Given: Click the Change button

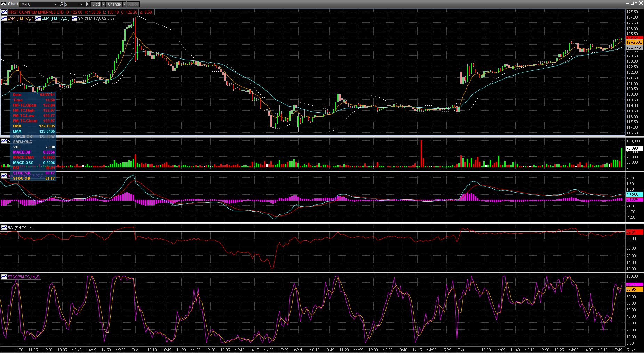Looking at the screenshot, I should (114, 4).
